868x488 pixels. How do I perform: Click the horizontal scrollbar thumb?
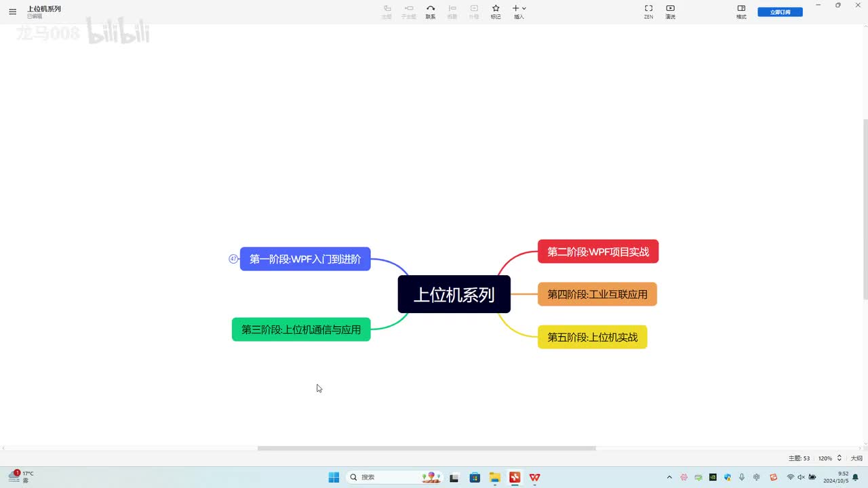pos(427,448)
